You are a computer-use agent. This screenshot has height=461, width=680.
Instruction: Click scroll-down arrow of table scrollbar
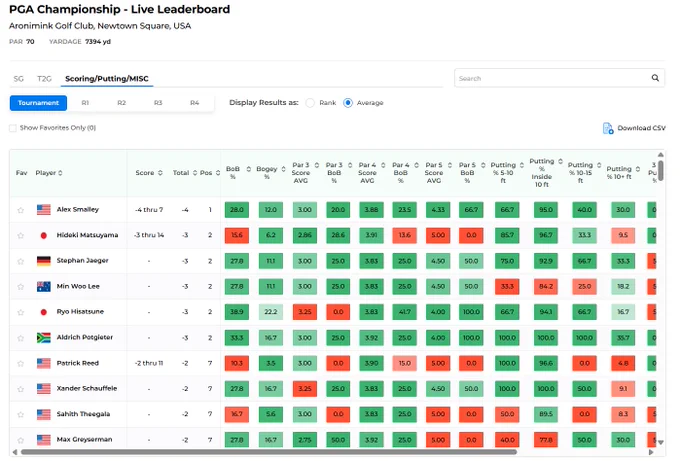pos(660,442)
